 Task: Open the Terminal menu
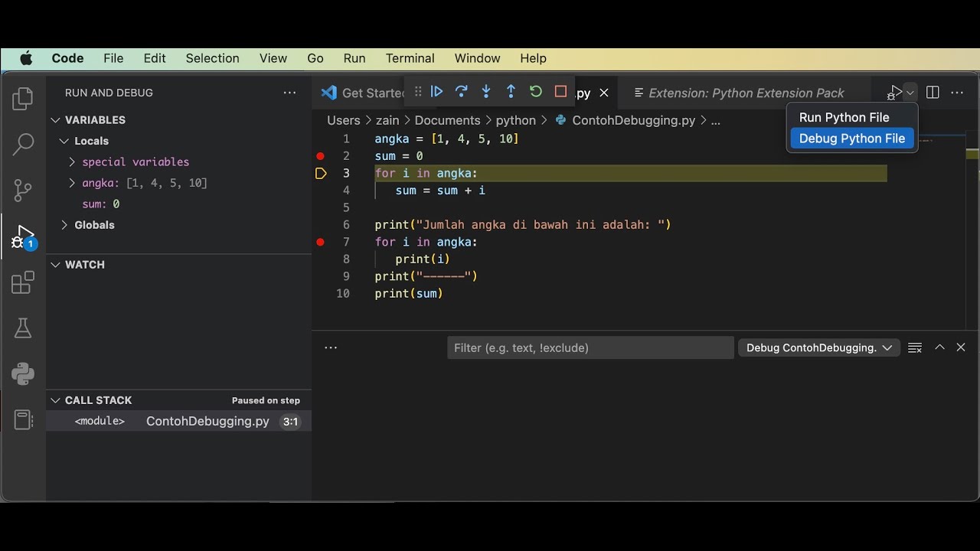click(410, 58)
